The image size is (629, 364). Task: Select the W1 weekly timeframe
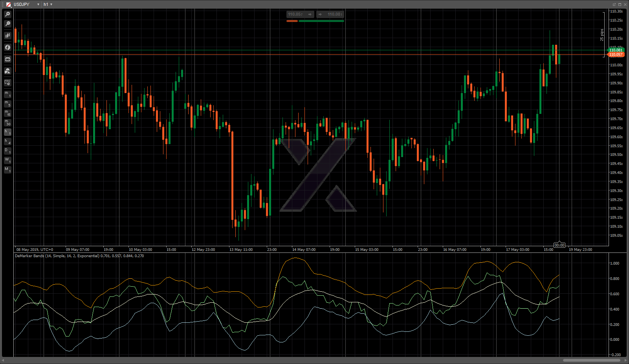(7, 161)
